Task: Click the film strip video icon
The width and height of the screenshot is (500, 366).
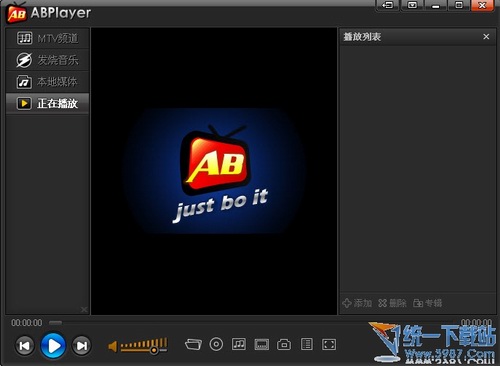Action: coord(262,344)
